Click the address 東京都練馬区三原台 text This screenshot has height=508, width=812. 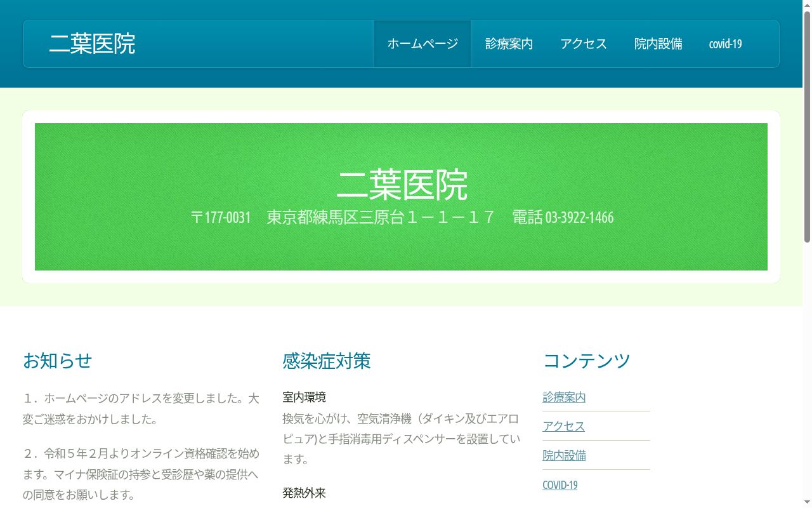point(335,218)
